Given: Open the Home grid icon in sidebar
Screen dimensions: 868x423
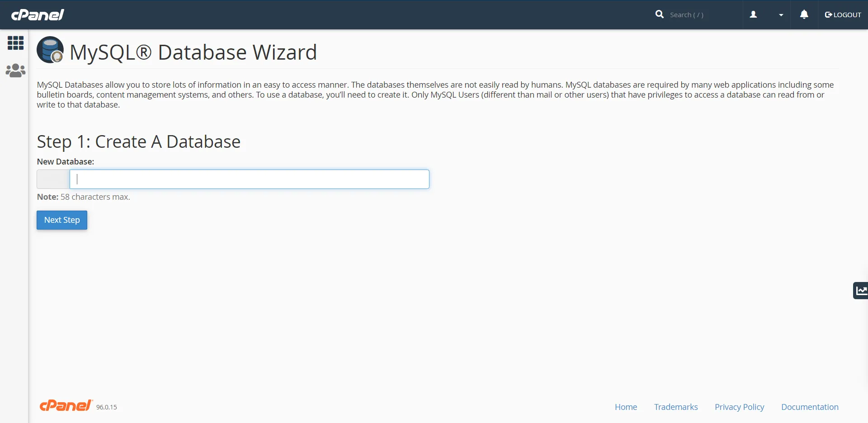Looking at the screenshot, I should 15,43.
